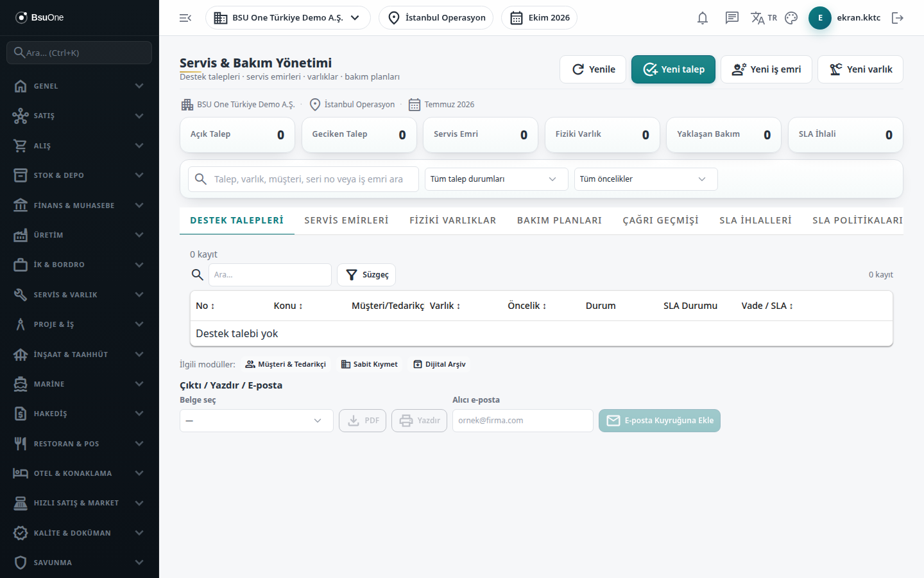Sort the table by Öncelik column
The image size is (924, 578).
pos(527,306)
